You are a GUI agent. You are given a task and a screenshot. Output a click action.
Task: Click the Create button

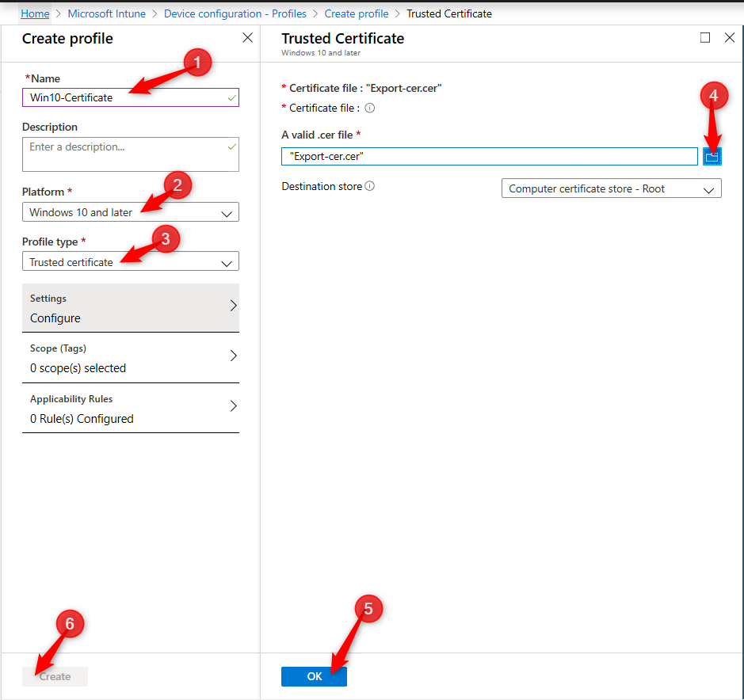[x=55, y=676]
